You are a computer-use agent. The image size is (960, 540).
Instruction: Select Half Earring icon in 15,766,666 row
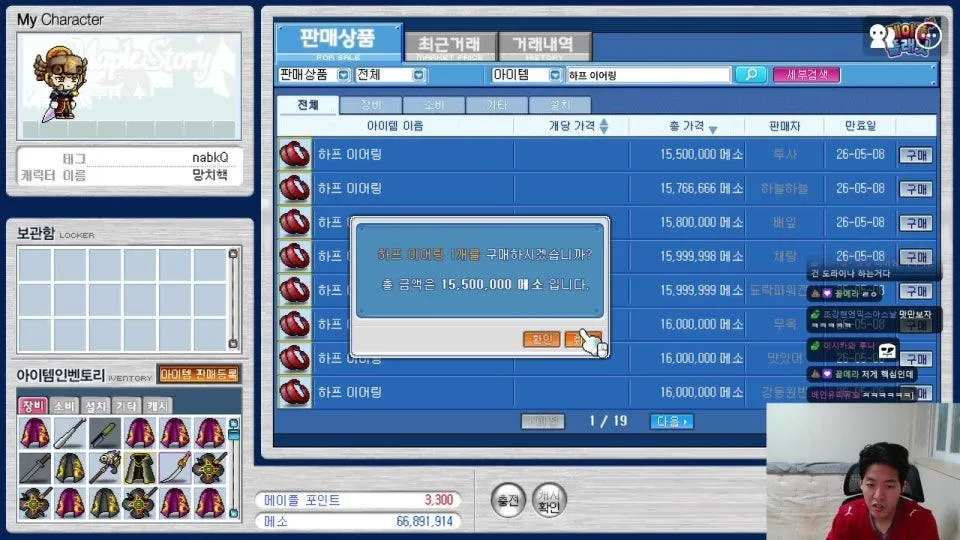[294, 188]
